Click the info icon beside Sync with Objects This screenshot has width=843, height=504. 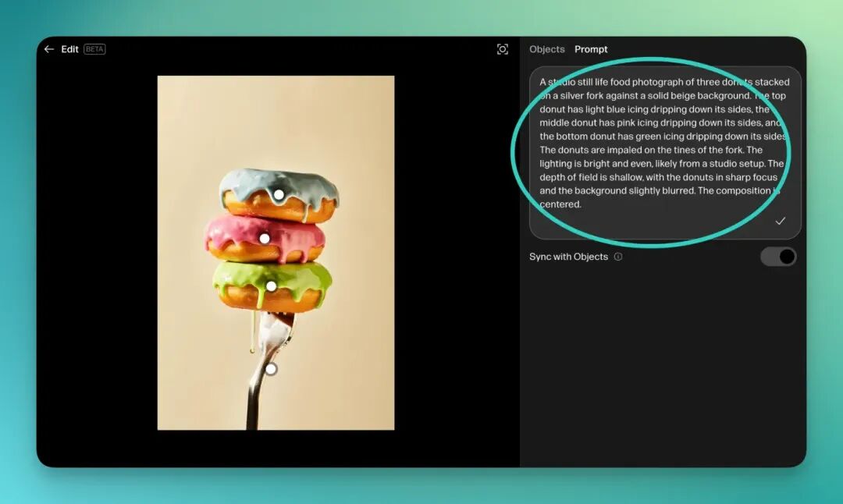point(618,257)
